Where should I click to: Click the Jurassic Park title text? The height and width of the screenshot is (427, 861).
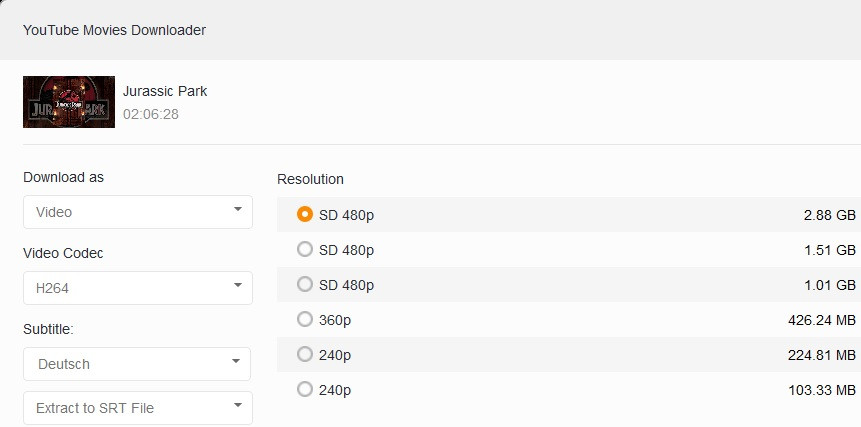[x=165, y=91]
